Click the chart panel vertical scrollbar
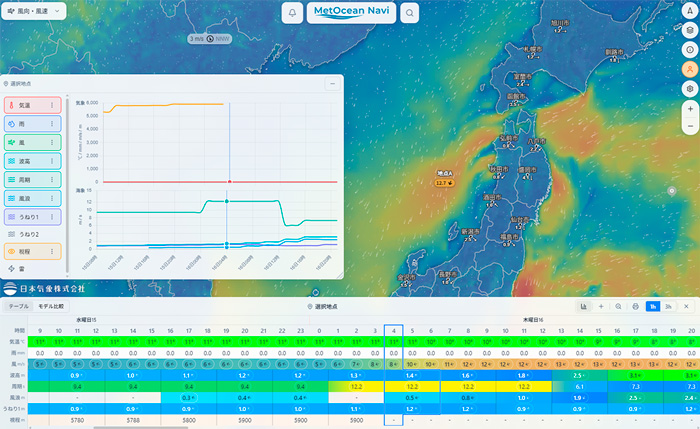Screen dimensions: 700x429 (x=67, y=184)
